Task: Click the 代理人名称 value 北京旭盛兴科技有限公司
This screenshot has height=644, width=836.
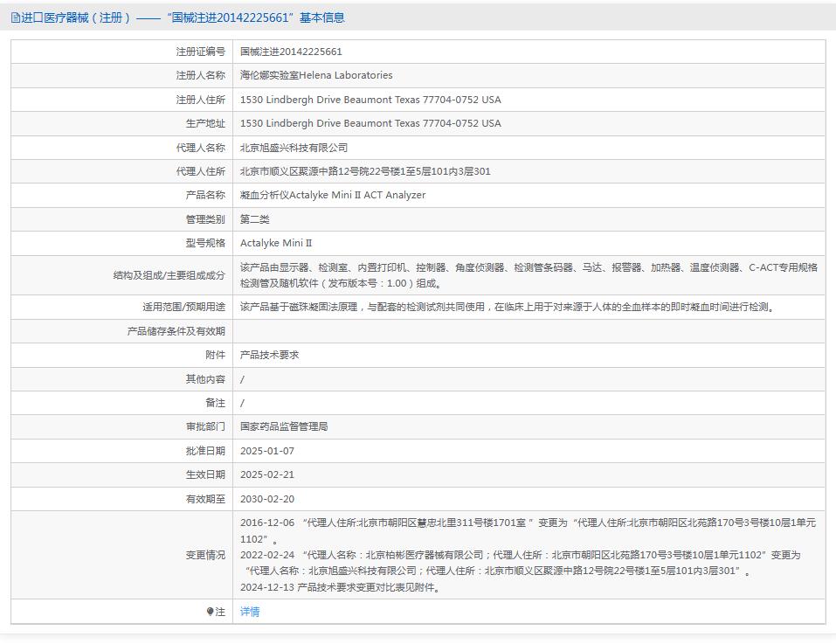Action: 298,148
